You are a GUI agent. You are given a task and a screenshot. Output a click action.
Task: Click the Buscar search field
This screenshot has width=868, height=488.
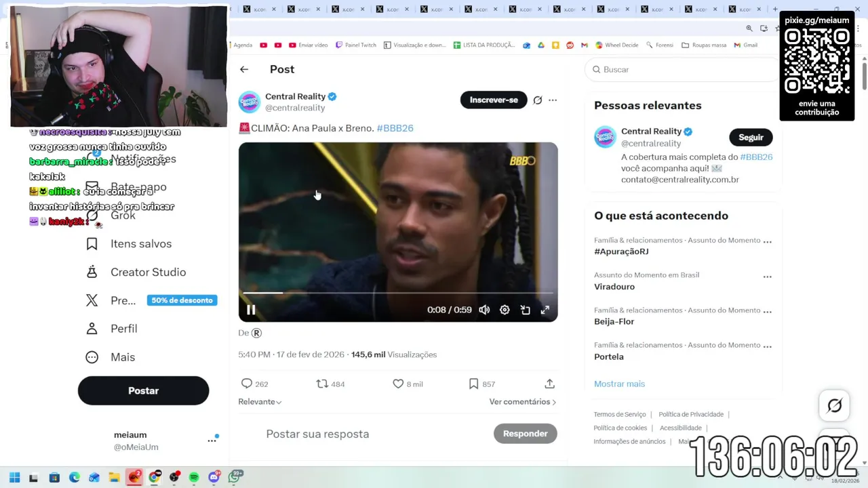682,69
